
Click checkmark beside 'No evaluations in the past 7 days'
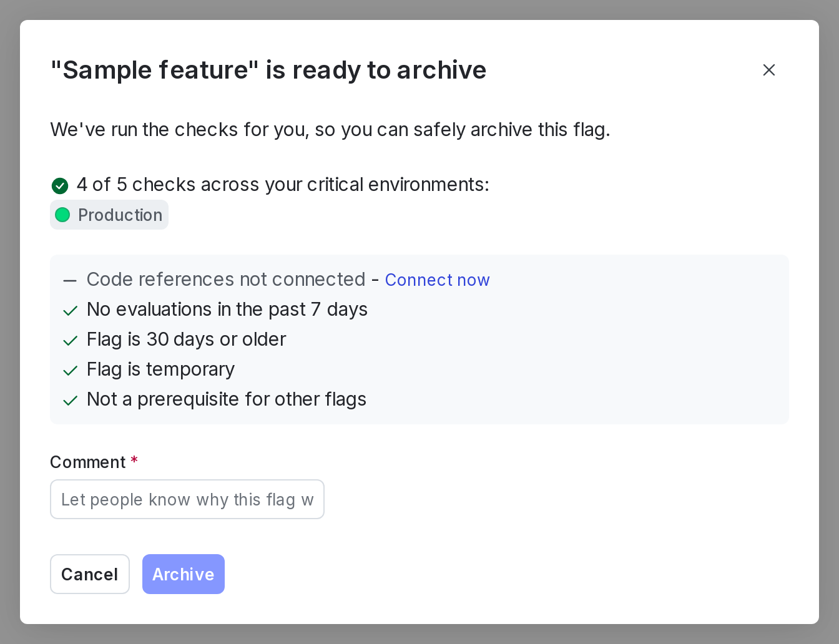point(70,310)
